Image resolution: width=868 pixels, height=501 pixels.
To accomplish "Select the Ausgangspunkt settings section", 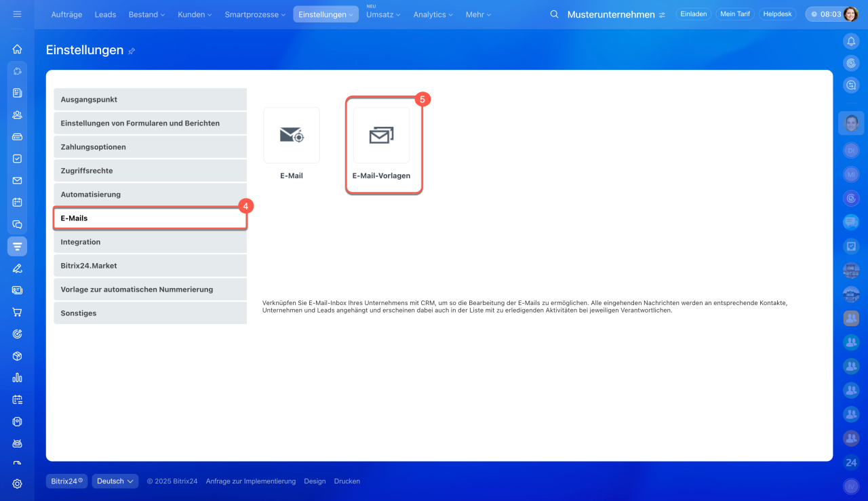I will click(151, 99).
